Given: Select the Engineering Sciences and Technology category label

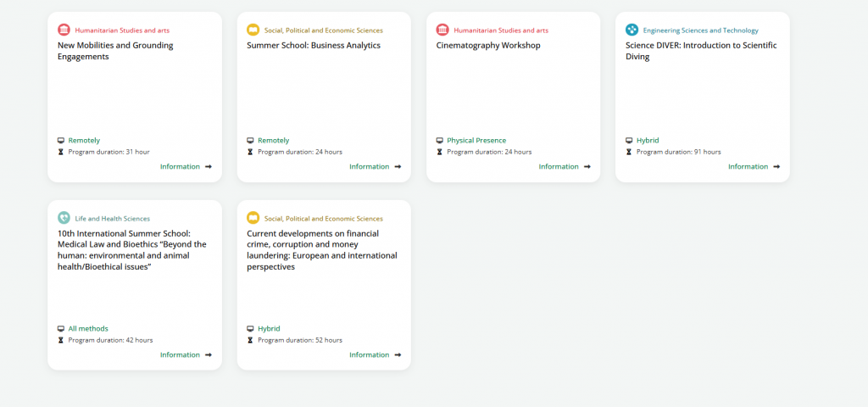Looking at the screenshot, I should pyautogui.click(x=701, y=31).
